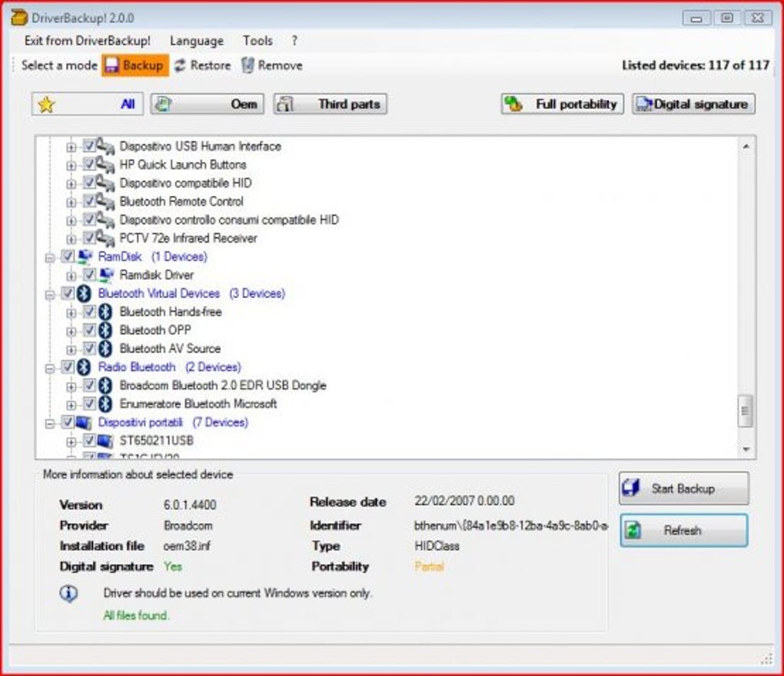784x676 pixels.
Task: Select Backup mode button
Action: point(135,65)
